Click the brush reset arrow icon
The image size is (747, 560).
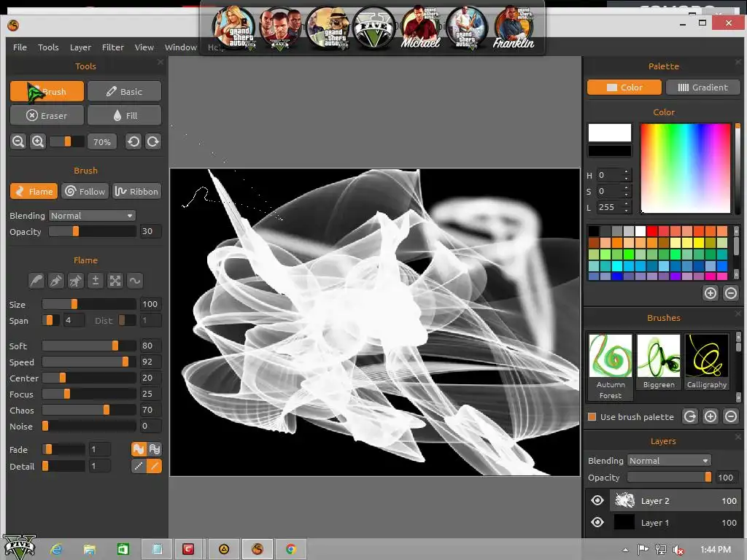(690, 416)
